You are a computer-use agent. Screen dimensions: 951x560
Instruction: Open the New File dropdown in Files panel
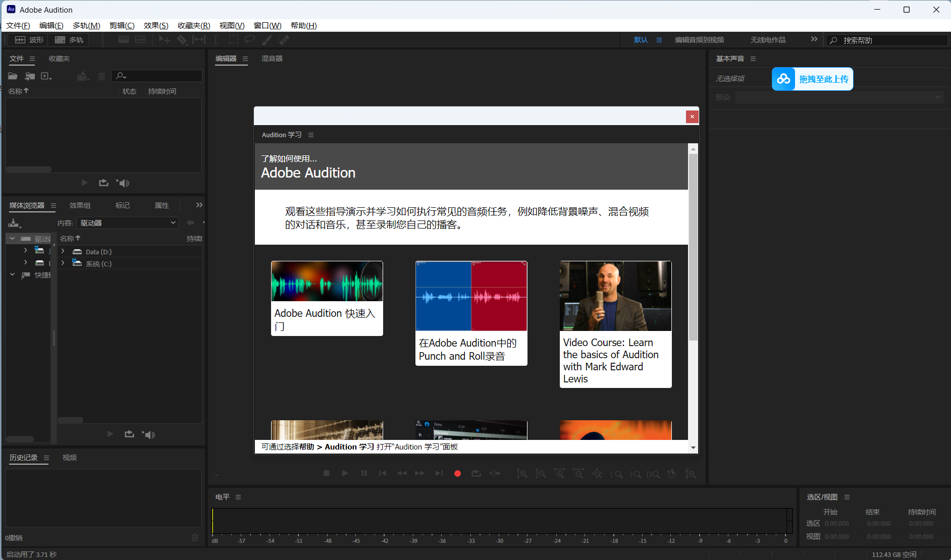46,76
